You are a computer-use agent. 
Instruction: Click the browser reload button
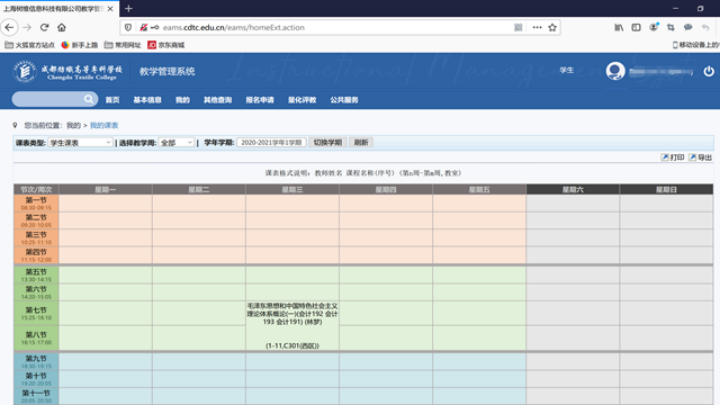(43, 27)
